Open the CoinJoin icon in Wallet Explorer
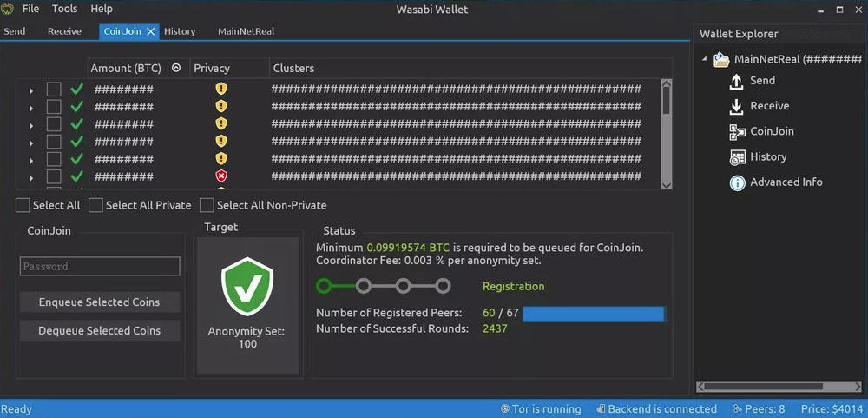 [x=737, y=132]
